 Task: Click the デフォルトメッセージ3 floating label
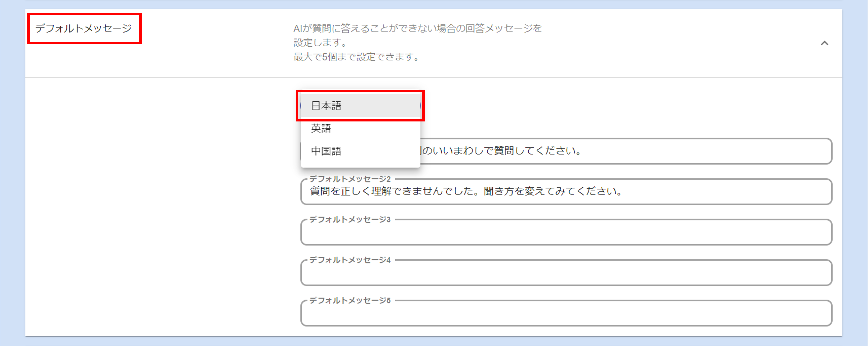tap(350, 219)
